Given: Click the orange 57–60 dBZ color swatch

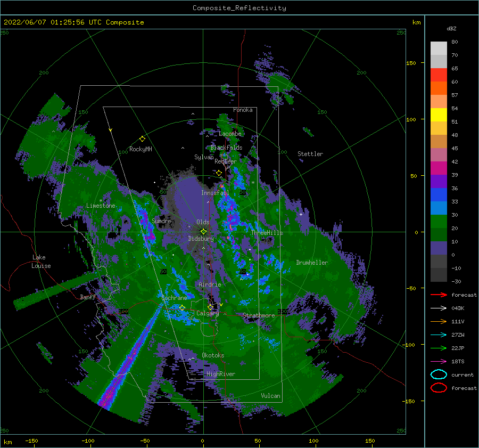Looking at the screenshot, I should click(439, 88).
